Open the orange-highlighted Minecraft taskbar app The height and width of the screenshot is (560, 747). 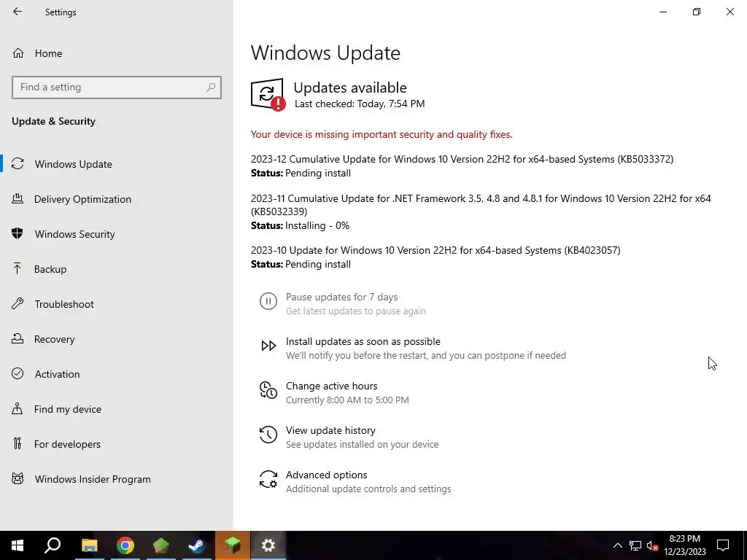coord(233,545)
